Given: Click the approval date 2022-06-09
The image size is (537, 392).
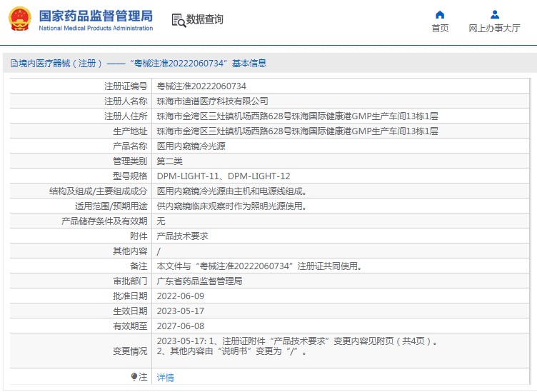Looking at the screenshot, I should [x=180, y=296].
